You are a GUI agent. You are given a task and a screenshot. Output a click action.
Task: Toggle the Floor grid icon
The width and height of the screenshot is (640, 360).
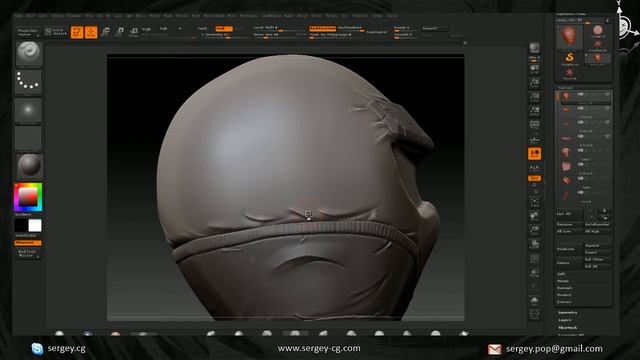[x=534, y=139]
